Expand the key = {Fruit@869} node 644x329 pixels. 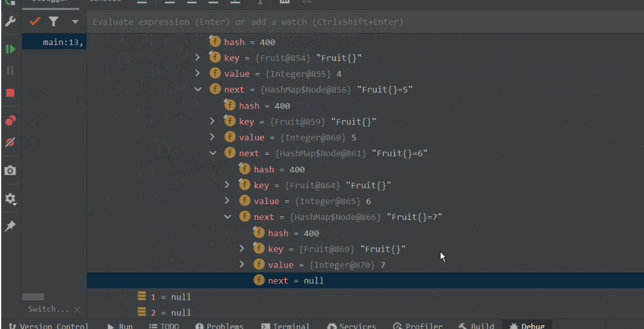(242, 249)
